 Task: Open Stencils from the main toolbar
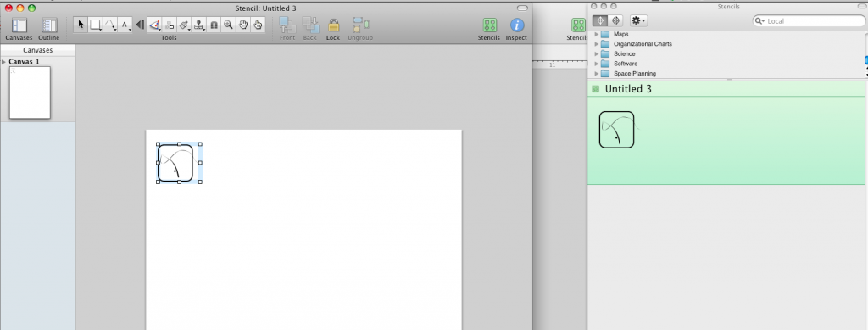[x=489, y=29]
